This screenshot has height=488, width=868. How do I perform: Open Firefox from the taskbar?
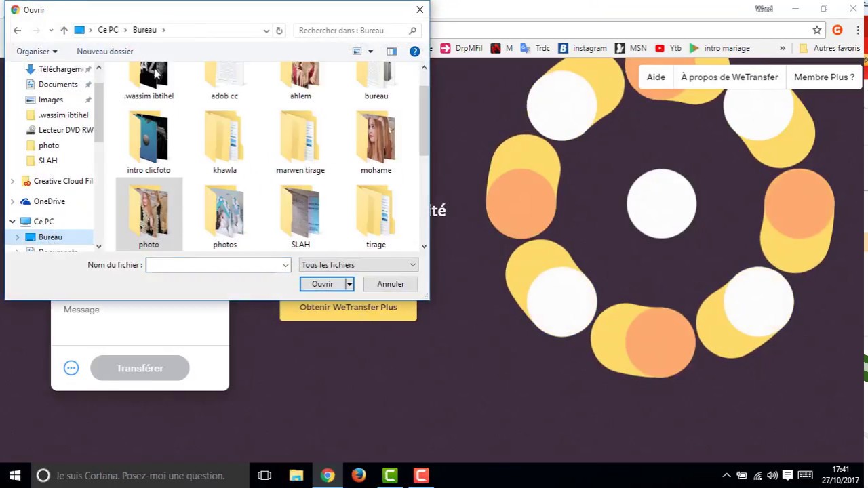pos(359,475)
